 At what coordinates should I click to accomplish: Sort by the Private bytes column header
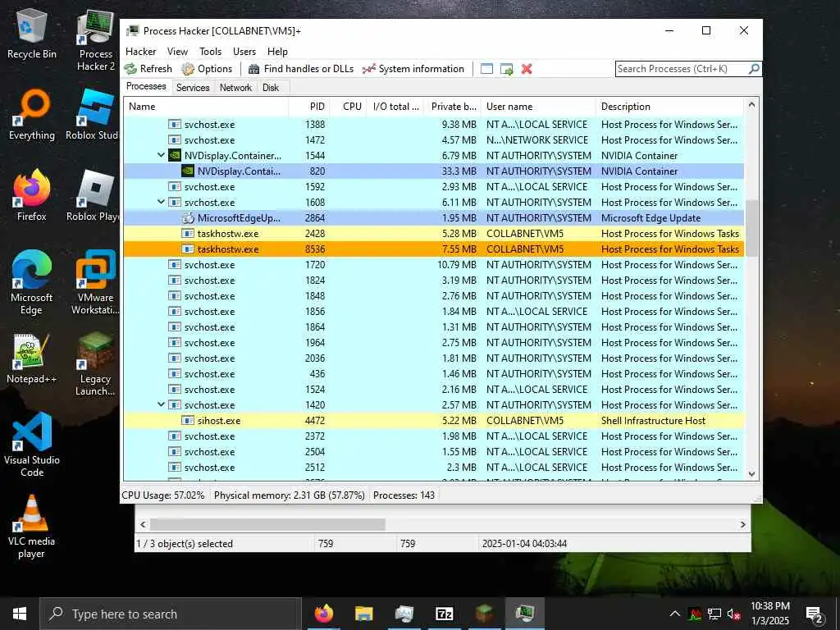453,106
